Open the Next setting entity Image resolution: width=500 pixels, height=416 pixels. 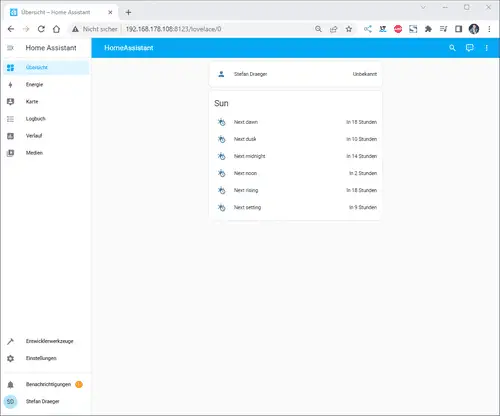[295, 208]
